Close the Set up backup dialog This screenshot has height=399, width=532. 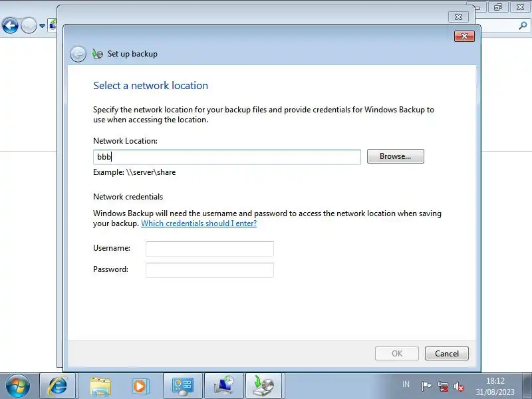coord(464,37)
